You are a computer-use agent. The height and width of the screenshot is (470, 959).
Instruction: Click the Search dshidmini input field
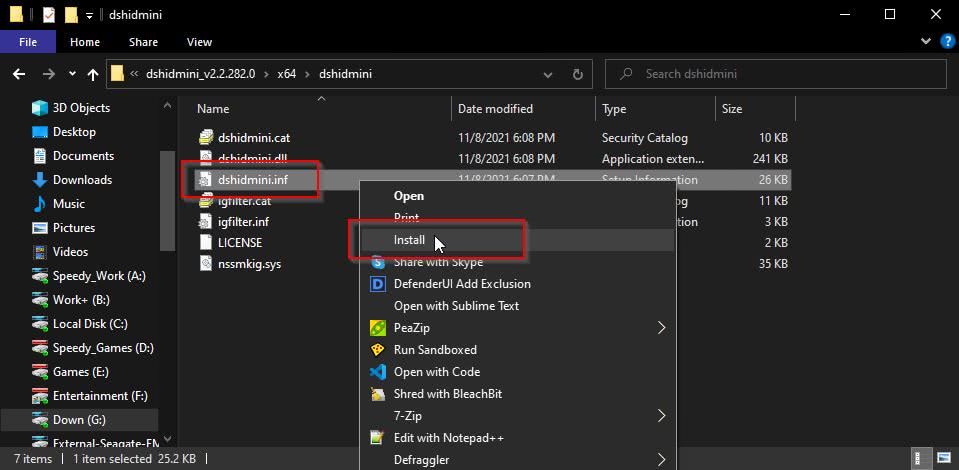point(776,74)
